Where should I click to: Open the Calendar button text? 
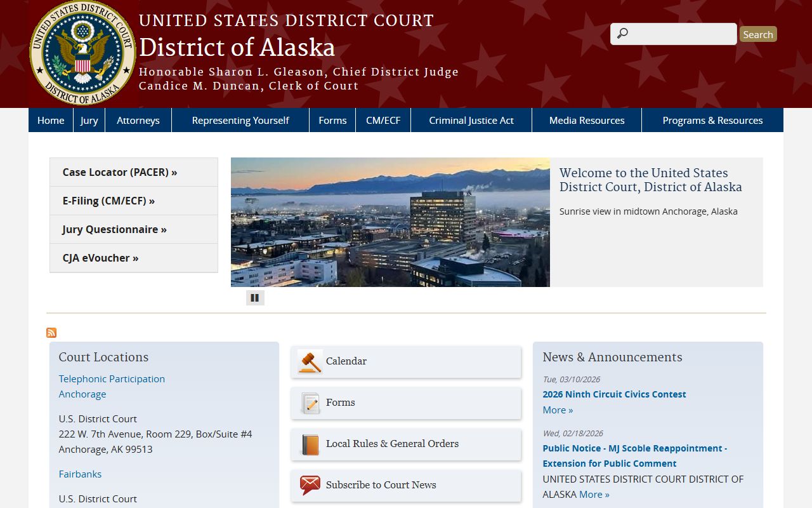(346, 361)
